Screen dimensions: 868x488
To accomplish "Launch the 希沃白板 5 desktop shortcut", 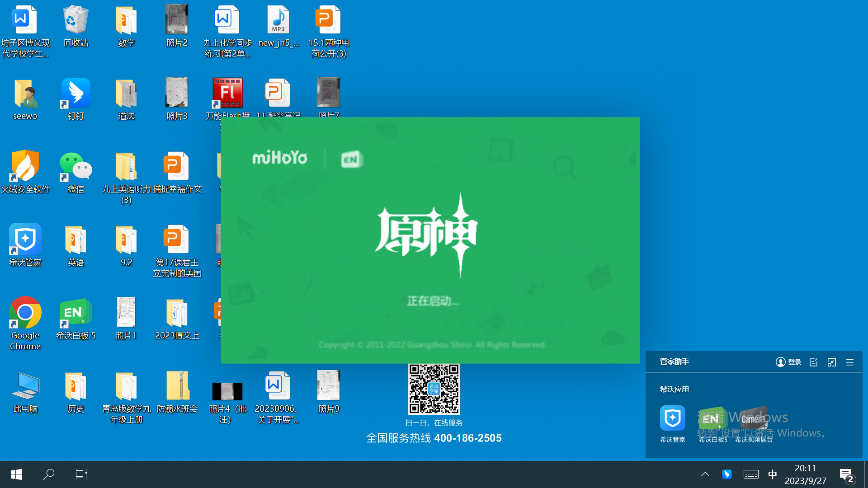I will (x=76, y=319).
